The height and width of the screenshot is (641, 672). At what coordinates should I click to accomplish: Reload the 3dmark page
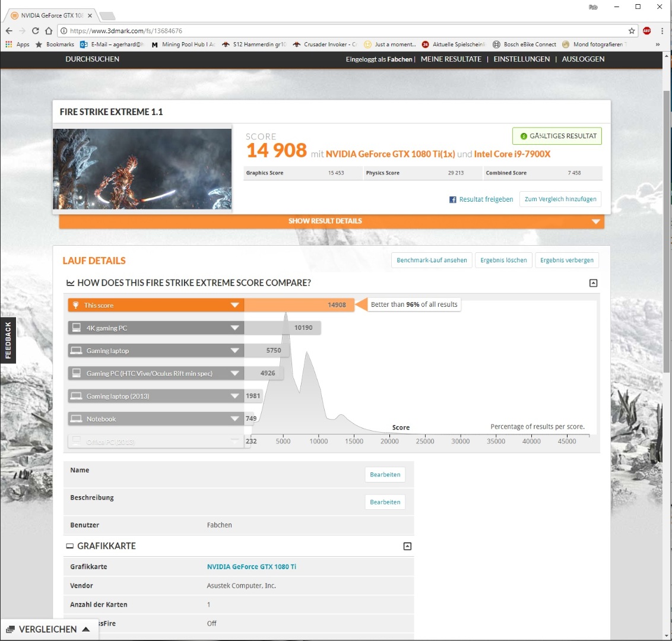(36, 31)
